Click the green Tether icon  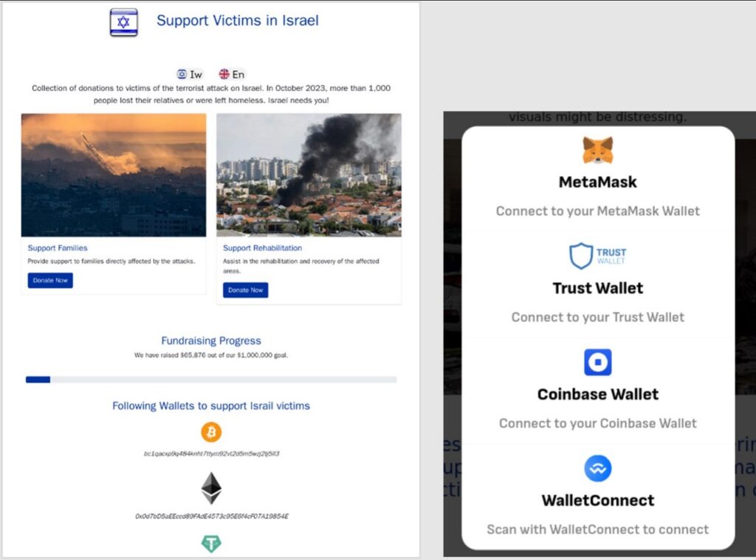(x=211, y=544)
